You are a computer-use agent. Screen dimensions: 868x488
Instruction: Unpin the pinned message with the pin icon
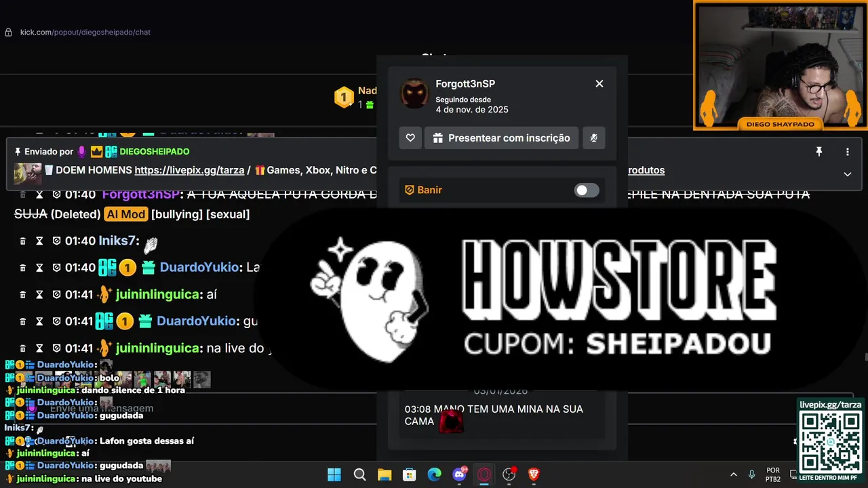tap(818, 152)
